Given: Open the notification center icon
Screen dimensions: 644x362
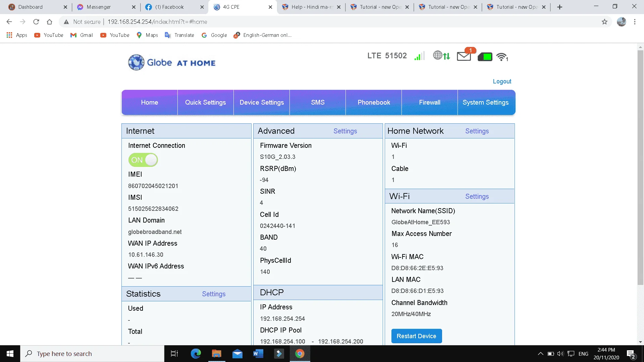Looking at the screenshot, I should coord(631,354).
